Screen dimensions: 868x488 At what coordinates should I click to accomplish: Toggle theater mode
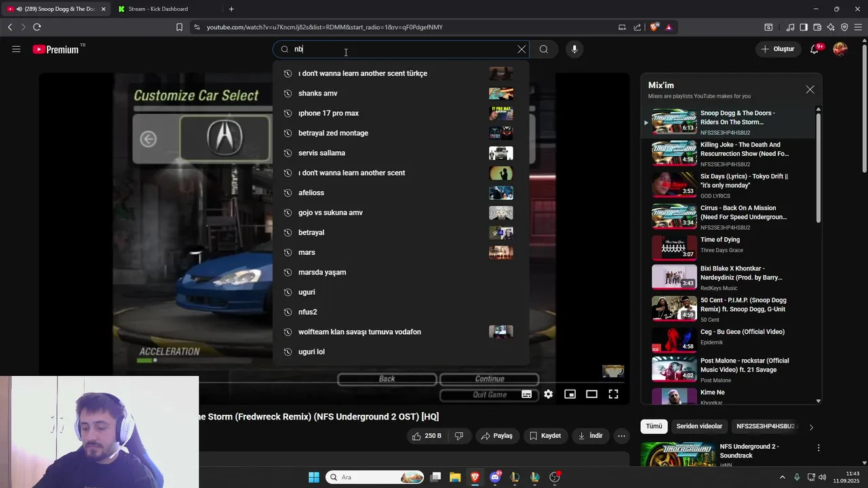click(x=591, y=394)
